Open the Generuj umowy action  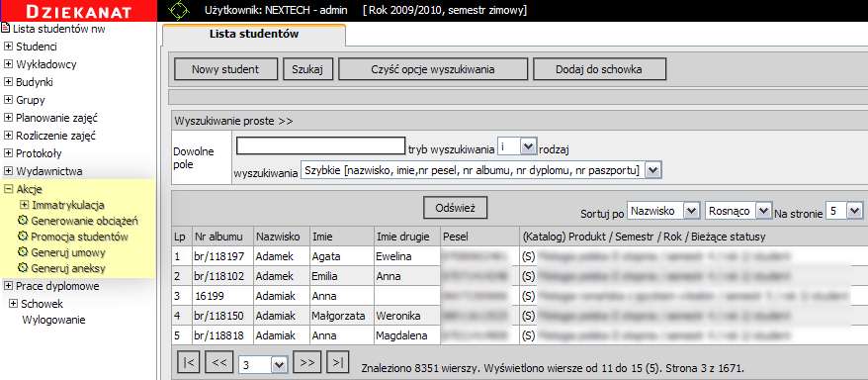pyautogui.click(x=68, y=253)
